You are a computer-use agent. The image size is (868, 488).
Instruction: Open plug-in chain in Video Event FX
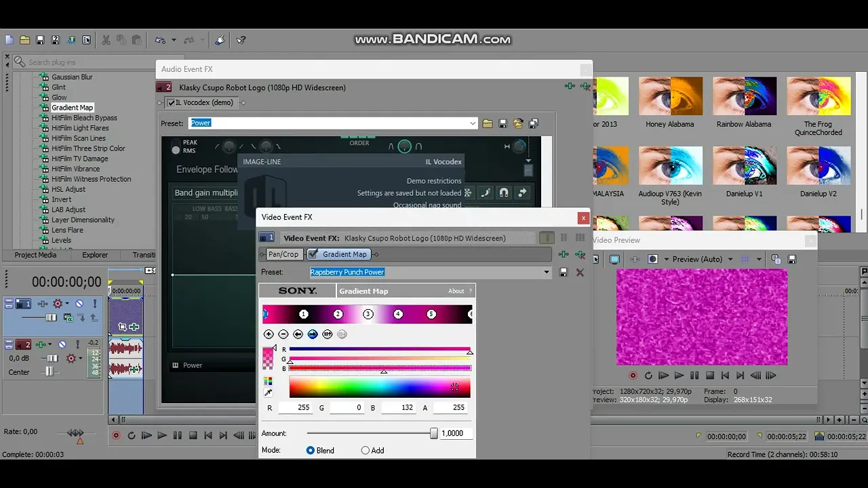pyautogui.click(x=564, y=254)
